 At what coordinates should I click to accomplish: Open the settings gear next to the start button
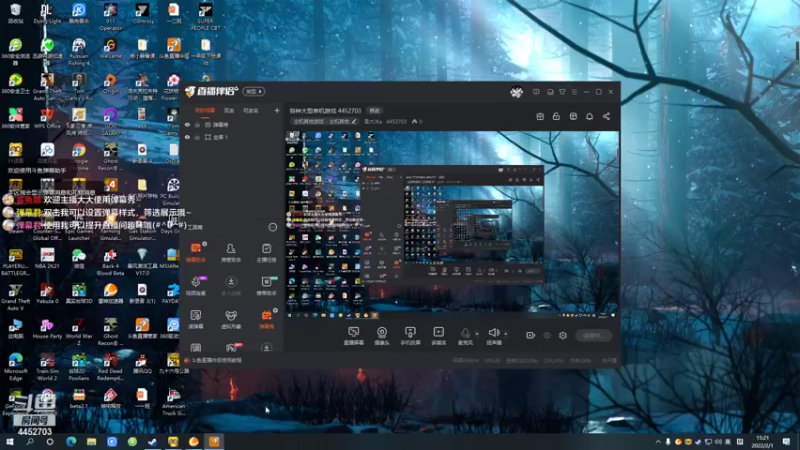(563, 335)
